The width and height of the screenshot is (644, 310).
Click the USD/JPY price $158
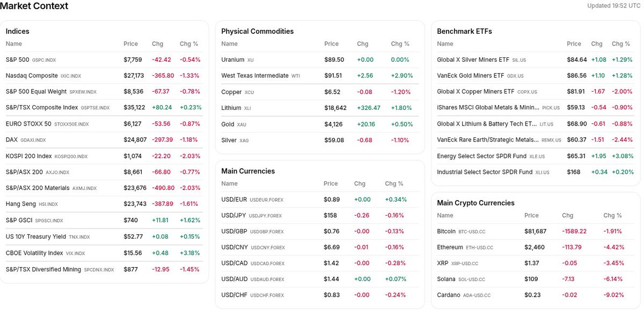(330, 216)
